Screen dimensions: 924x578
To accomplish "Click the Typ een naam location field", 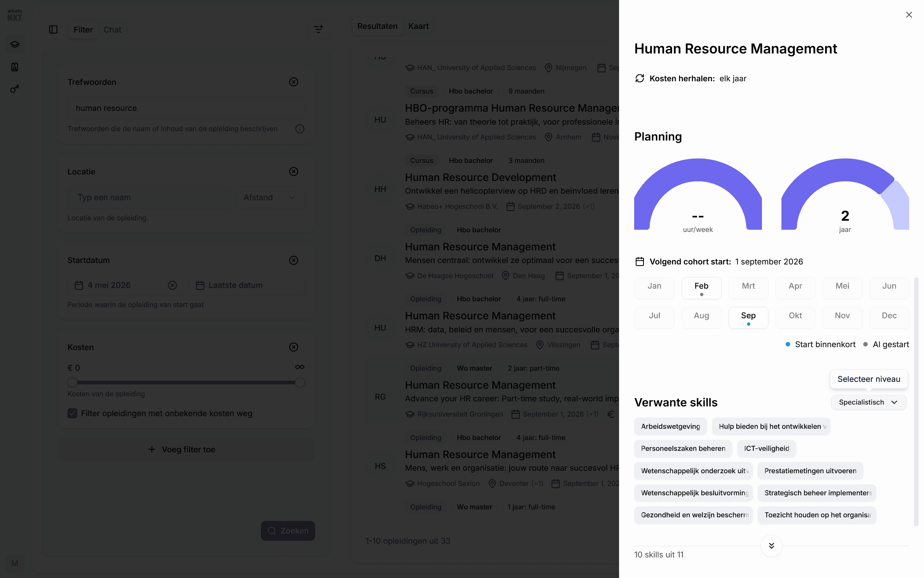I will tap(149, 197).
